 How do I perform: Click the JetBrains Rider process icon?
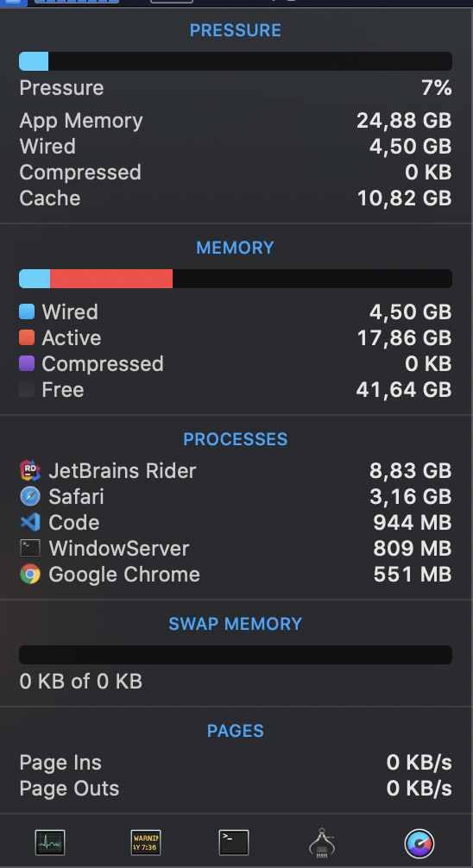point(30,470)
